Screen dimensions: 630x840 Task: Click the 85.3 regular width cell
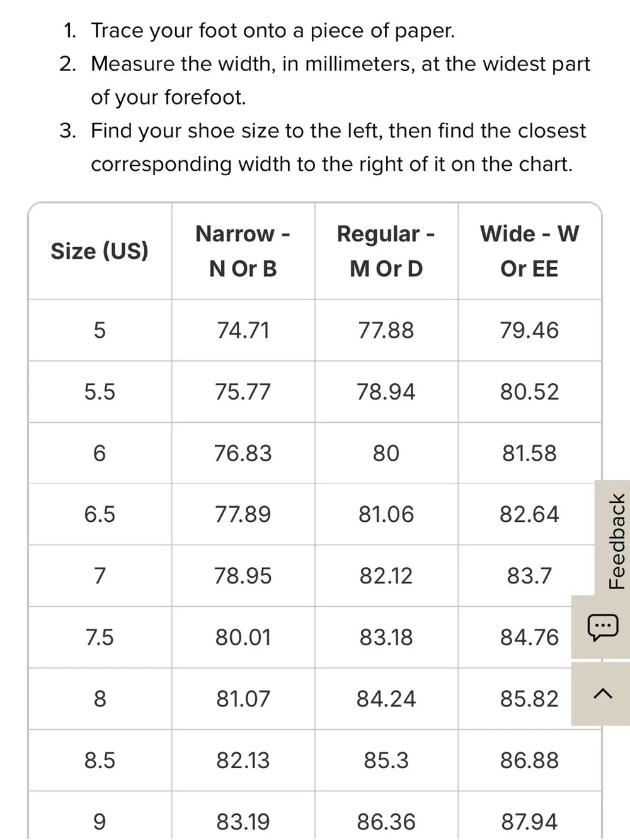point(386,760)
